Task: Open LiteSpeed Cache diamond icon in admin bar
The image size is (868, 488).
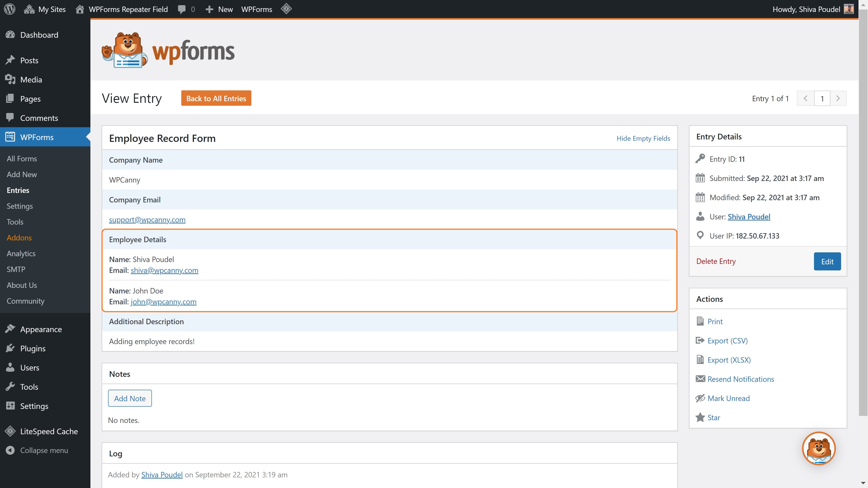Action: point(286,9)
